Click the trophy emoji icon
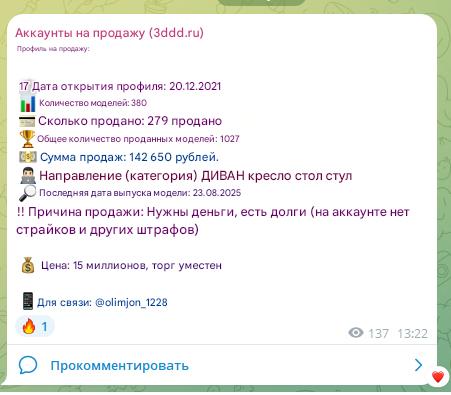 [x=27, y=139]
